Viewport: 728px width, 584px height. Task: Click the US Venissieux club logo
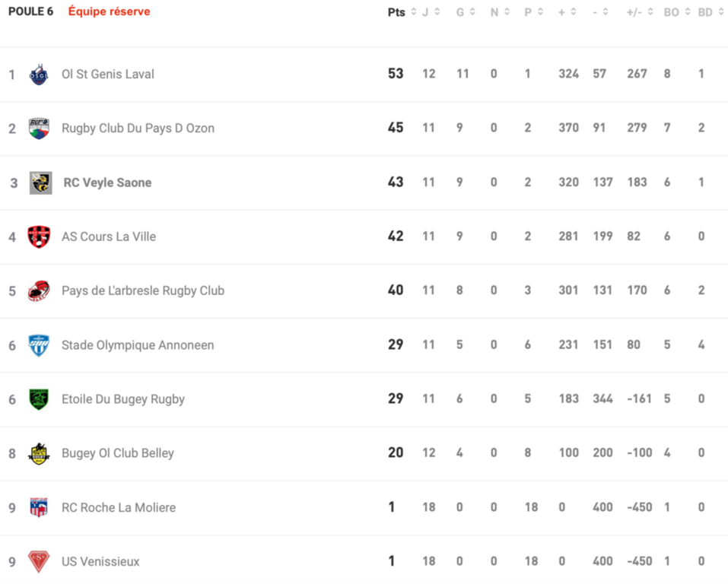(39, 562)
